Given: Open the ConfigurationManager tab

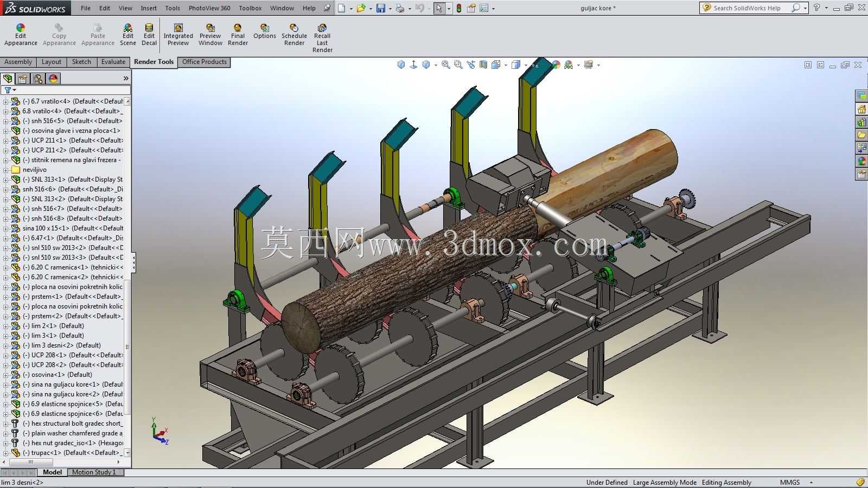Looking at the screenshot, I should (38, 79).
